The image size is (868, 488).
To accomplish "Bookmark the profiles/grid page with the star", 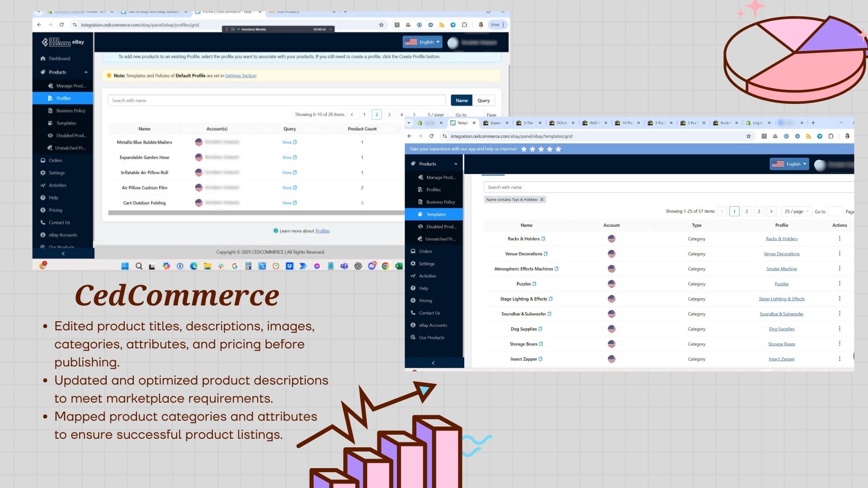I will coord(381,25).
